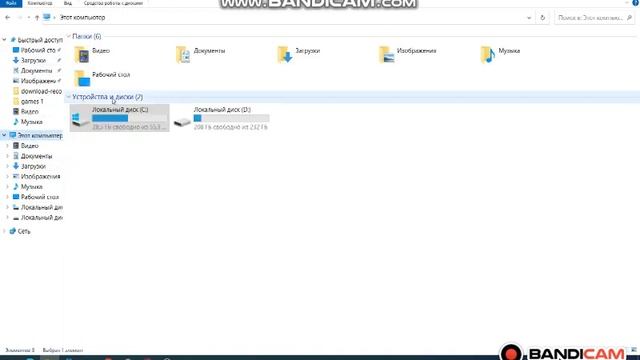Click the Up one level arrow
640x360 pixels.
coord(37,18)
